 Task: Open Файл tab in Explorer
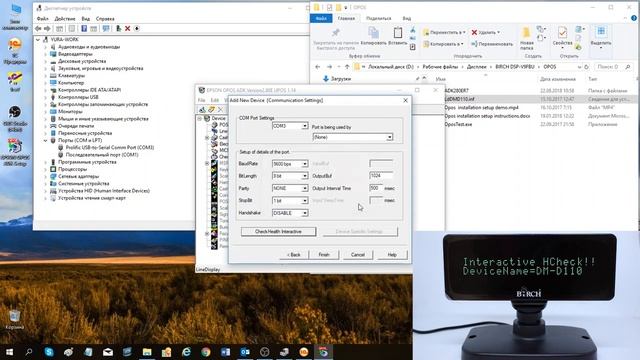[x=321, y=18]
